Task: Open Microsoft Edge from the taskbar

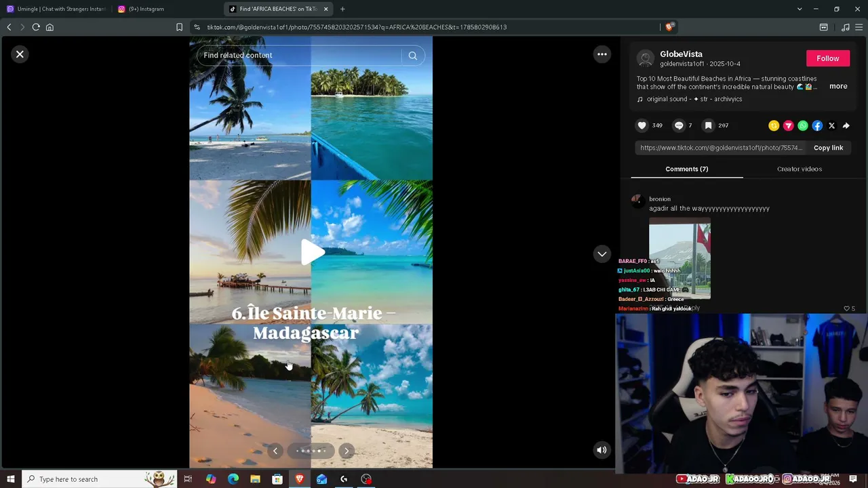Action: [x=233, y=479]
